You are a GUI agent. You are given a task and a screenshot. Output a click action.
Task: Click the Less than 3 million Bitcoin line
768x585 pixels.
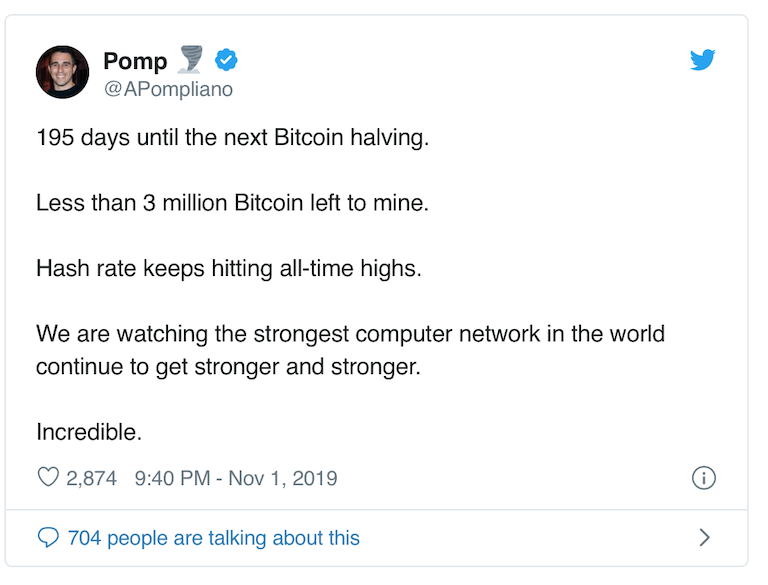(x=233, y=203)
